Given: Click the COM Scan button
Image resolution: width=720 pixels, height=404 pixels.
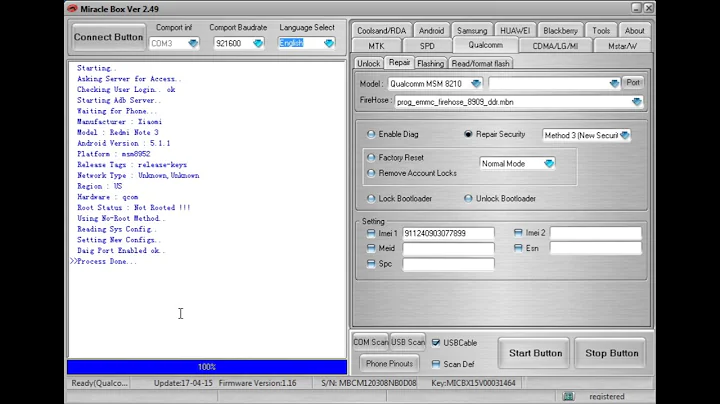Looking at the screenshot, I should [370, 342].
